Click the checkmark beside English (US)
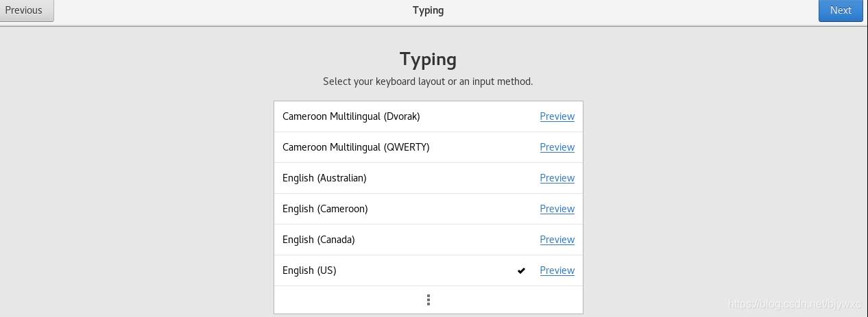868x317 pixels. 521,270
